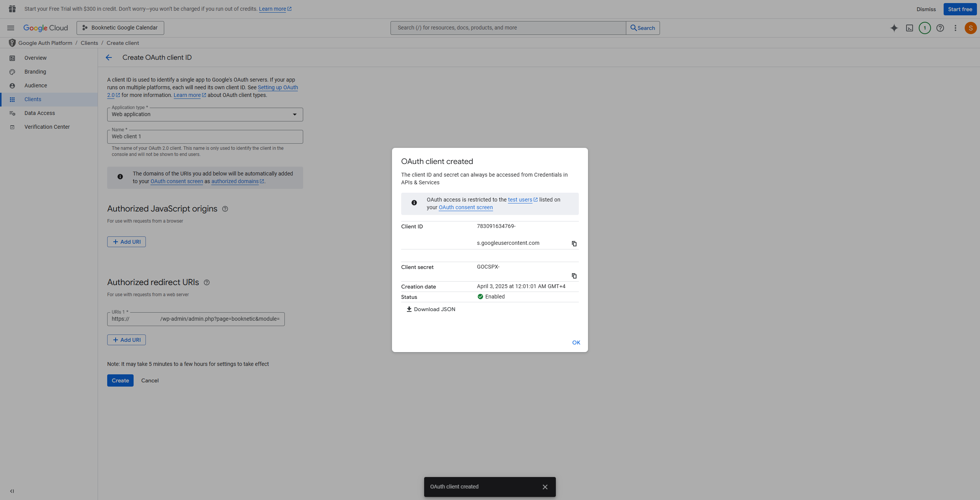
Task: Open the Application type dropdown
Action: (205, 115)
